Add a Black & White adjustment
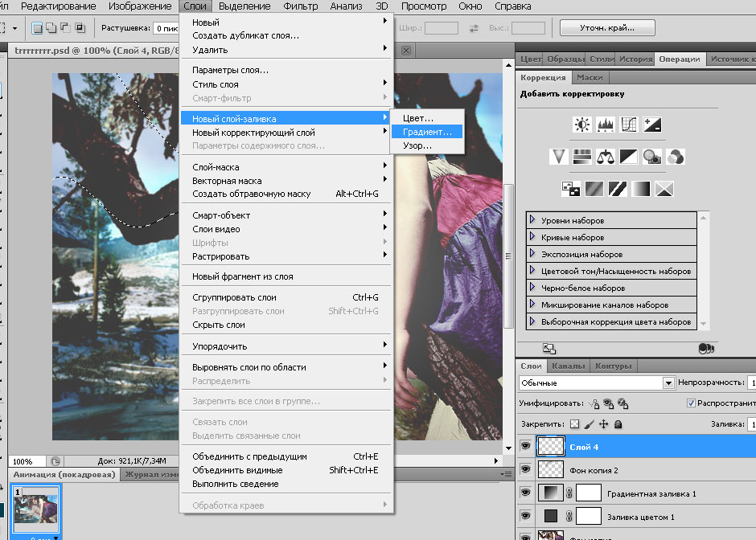The image size is (756, 540). 629,157
